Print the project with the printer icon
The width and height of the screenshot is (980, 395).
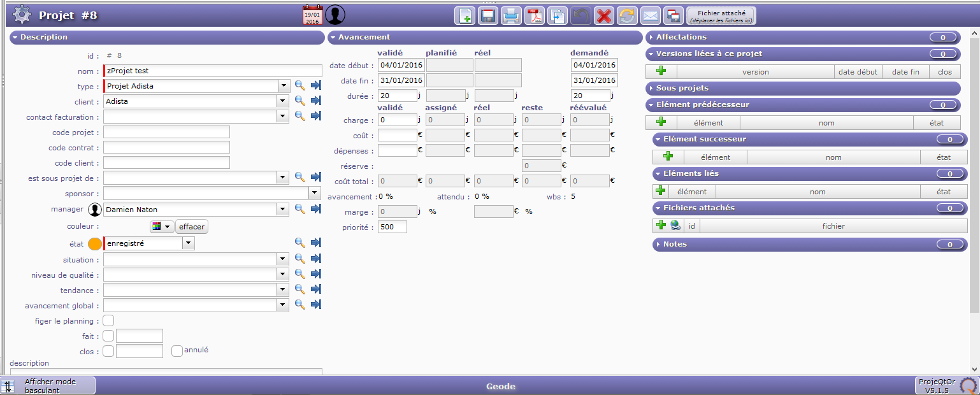click(511, 15)
